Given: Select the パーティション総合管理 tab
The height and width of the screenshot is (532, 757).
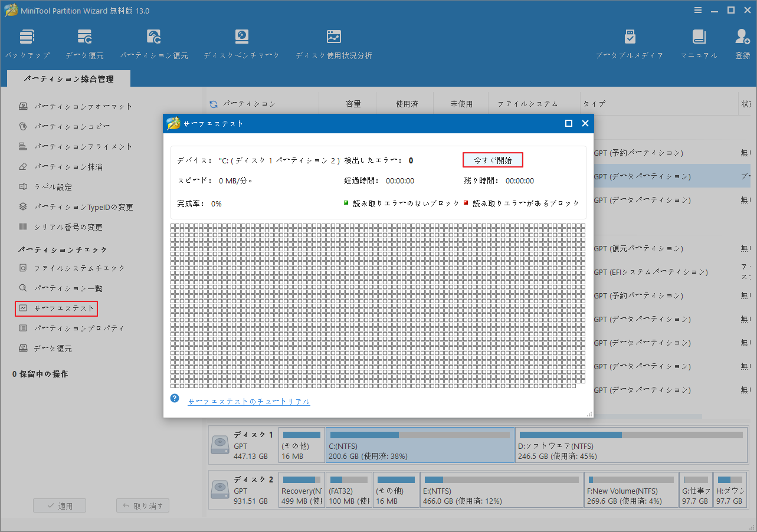Looking at the screenshot, I should pyautogui.click(x=68, y=78).
